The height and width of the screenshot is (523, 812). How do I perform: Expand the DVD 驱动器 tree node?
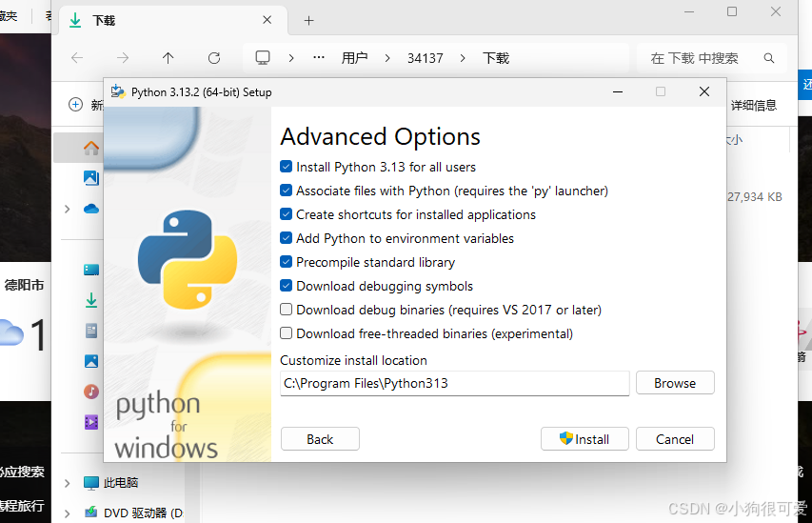[x=67, y=513]
